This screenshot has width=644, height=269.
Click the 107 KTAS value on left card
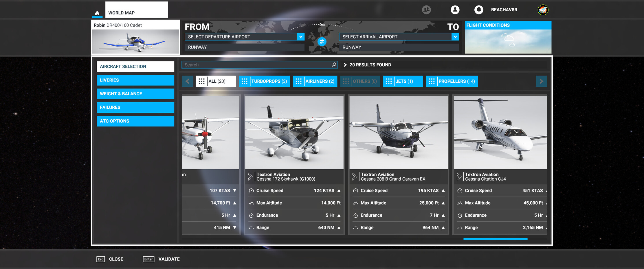(220, 191)
